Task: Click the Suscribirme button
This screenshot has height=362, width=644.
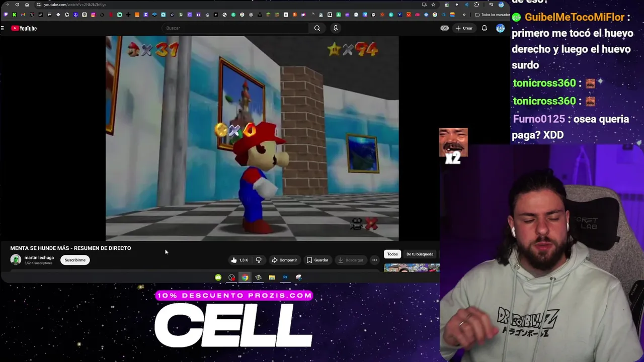Action: pos(75,260)
